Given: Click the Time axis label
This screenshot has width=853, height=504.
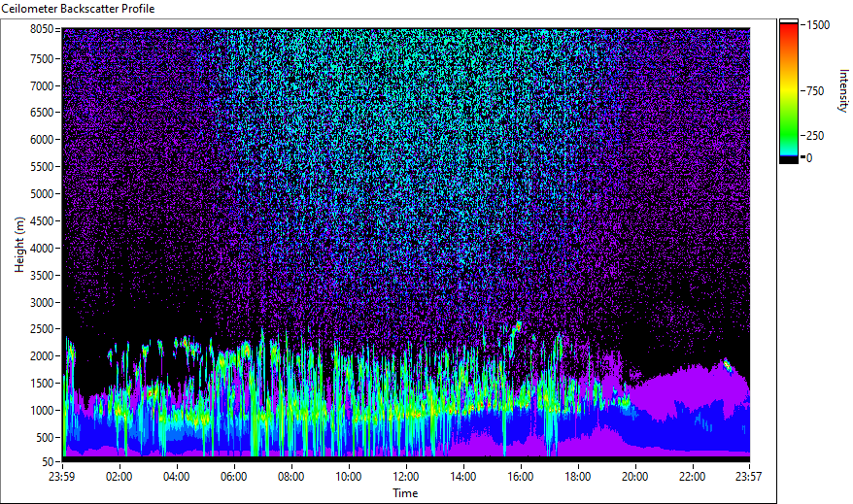Looking at the screenshot, I should pos(405,493).
